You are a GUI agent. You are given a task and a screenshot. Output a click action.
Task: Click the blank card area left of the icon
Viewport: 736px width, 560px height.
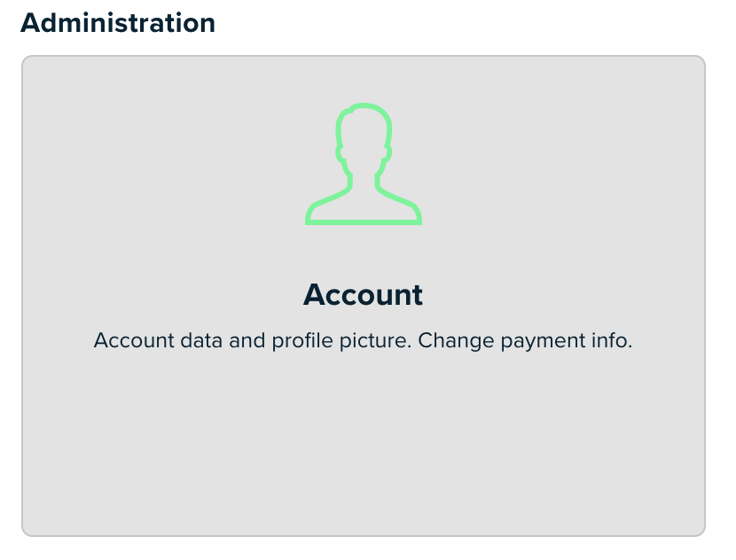[x=163, y=164]
